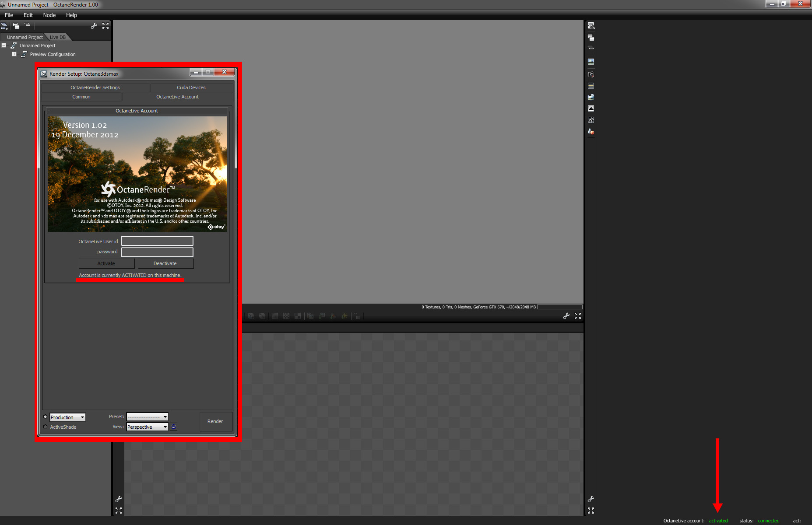The height and width of the screenshot is (525, 812).
Task: Open the Help menu
Action: click(x=71, y=15)
